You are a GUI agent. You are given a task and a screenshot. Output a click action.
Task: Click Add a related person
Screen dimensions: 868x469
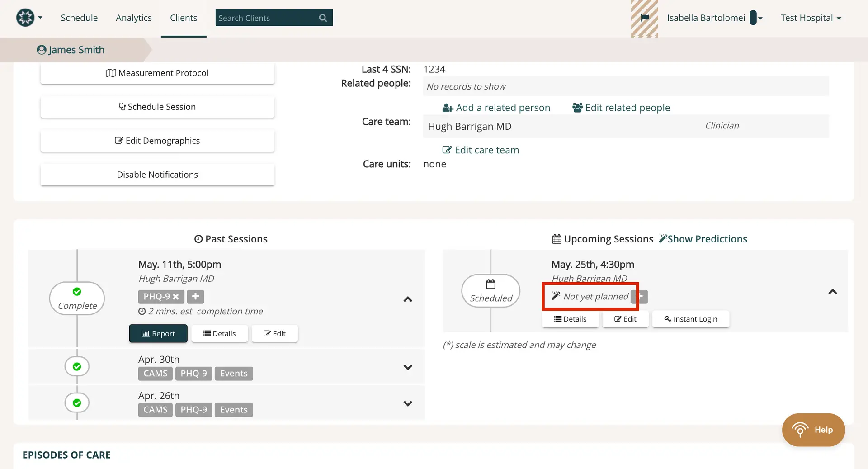pyautogui.click(x=495, y=107)
